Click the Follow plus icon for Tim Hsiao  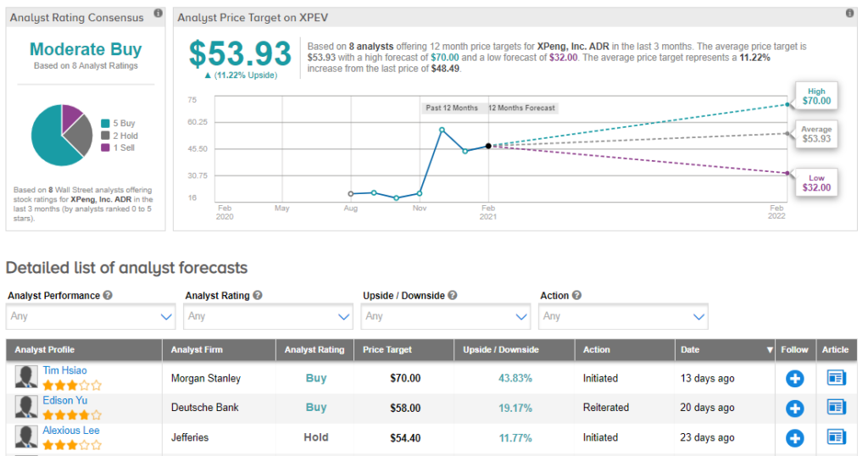tap(794, 378)
